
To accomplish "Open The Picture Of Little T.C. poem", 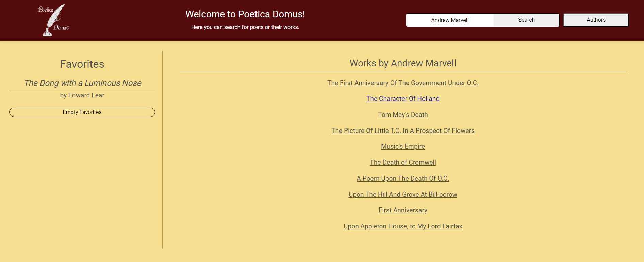I will click(403, 130).
